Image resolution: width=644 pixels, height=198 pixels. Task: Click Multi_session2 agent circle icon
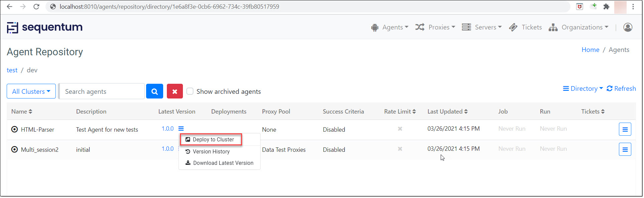click(14, 149)
